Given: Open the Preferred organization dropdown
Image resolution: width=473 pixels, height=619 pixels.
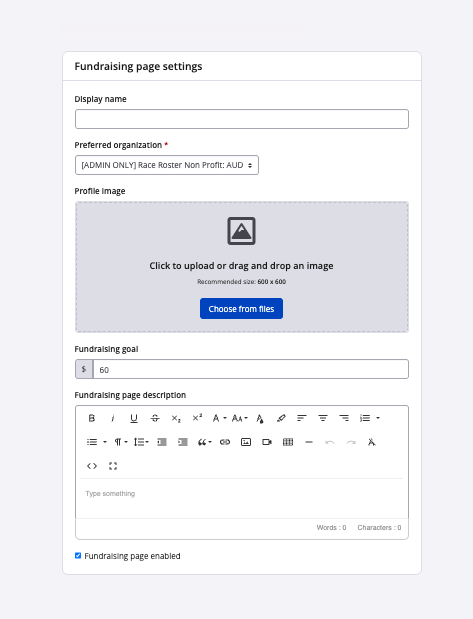Looking at the screenshot, I should (167, 165).
